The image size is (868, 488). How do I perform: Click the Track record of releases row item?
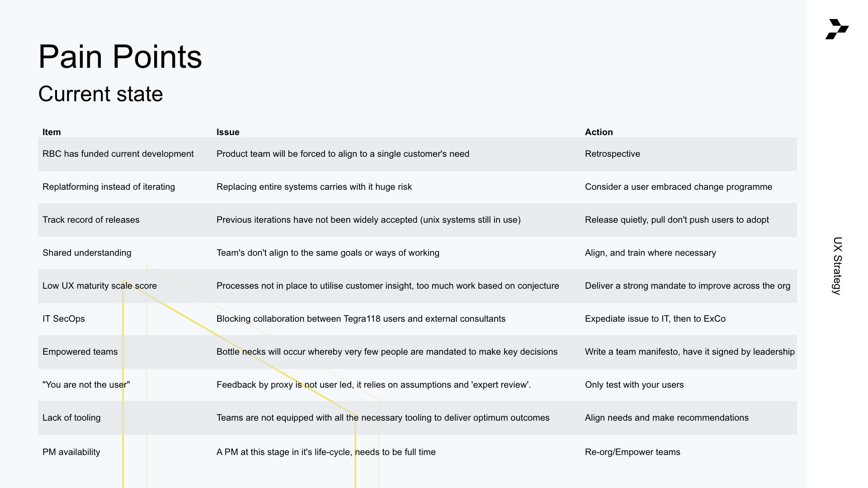click(91, 220)
